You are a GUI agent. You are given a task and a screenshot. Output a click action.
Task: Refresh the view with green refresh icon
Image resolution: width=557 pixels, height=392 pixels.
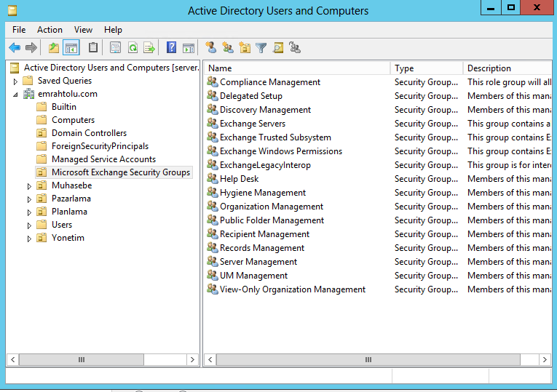click(x=133, y=47)
